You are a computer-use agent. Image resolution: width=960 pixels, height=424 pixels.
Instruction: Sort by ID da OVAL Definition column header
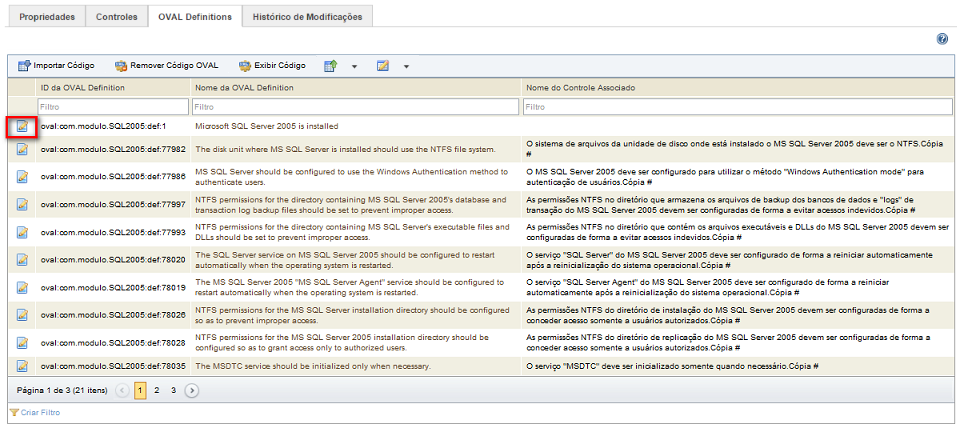point(83,88)
